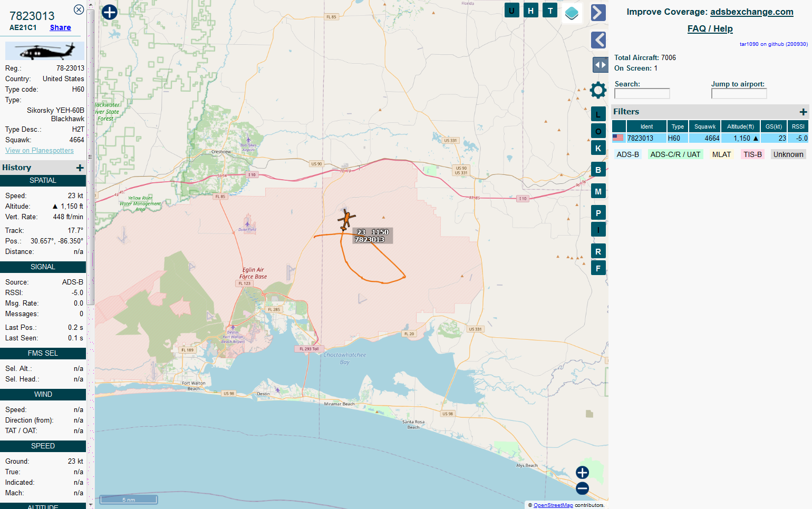The image size is (812, 509).
Task: Click the Blackhawk helicopter thumbnail photo
Action: (45, 51)
